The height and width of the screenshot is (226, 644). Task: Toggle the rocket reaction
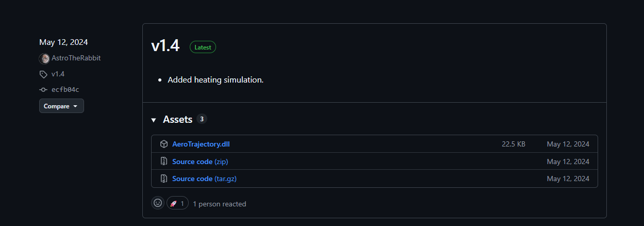(x=177, y=203)
